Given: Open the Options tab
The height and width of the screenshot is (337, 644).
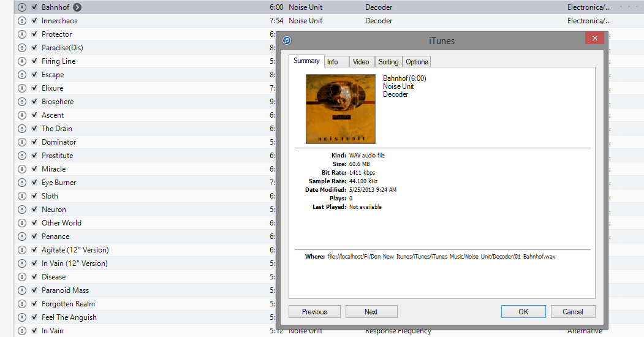Looking at the screenshot, I should coord(417,61).
